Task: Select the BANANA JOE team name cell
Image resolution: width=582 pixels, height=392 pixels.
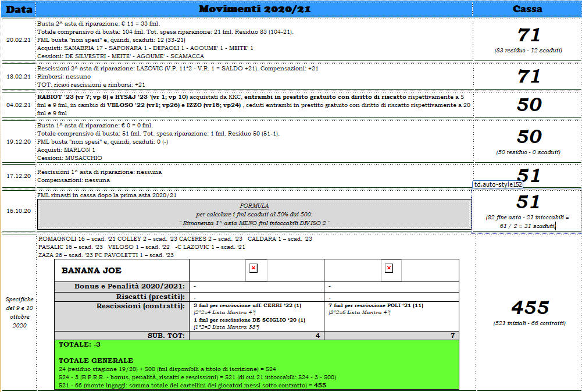Action: click(122, 270)
